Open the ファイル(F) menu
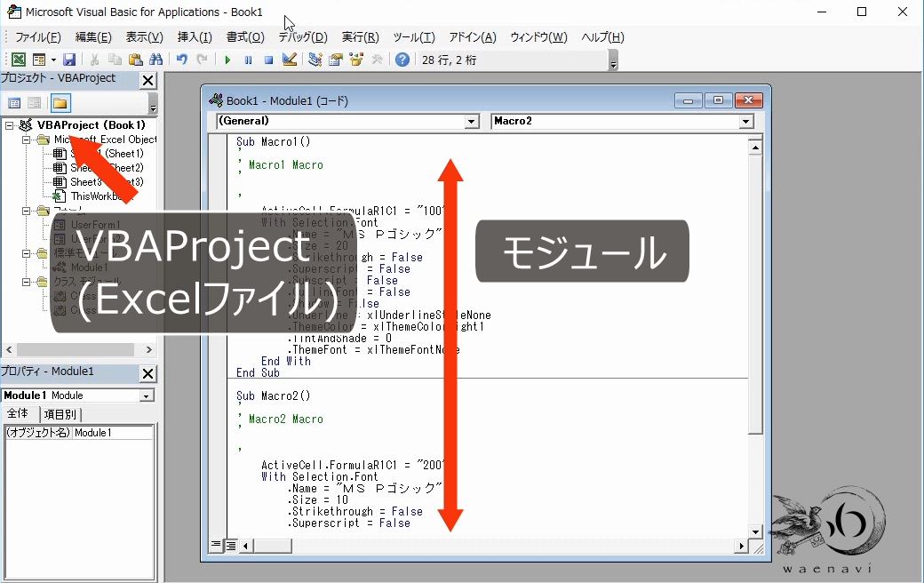 coord(37,37)
